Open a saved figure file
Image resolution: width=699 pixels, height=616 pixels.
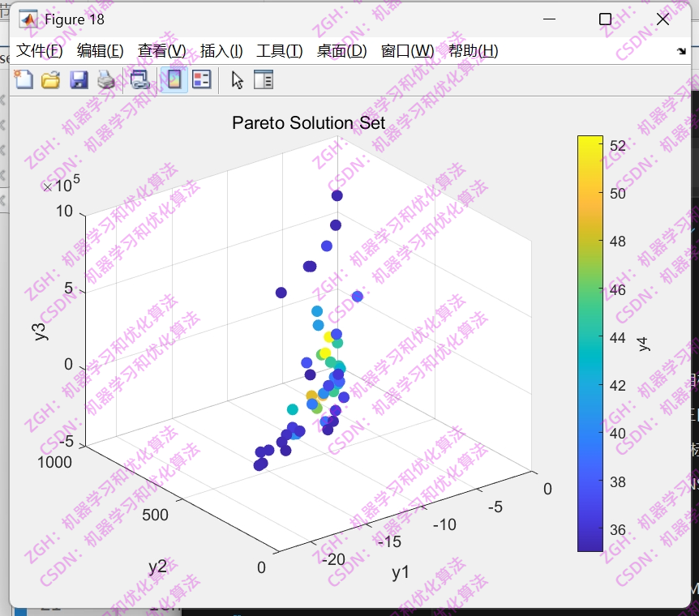(x=50, y=79)
